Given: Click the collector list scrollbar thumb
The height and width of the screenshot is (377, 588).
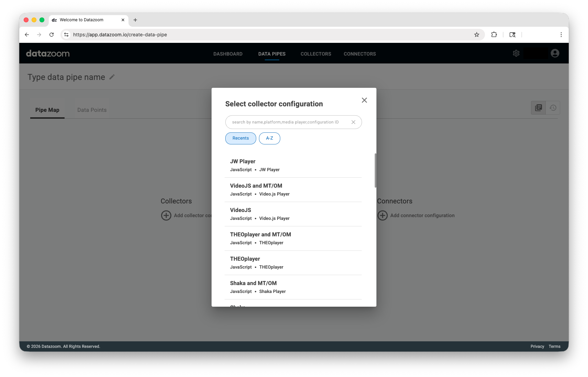Looking at the screenshot, I should (x=375, y=170).
